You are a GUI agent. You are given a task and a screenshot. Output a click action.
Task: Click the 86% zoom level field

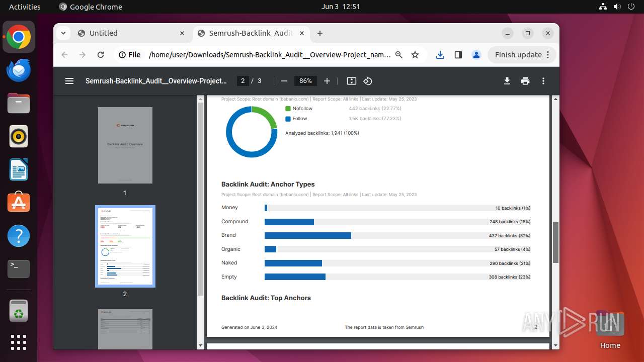click(305, 81)
